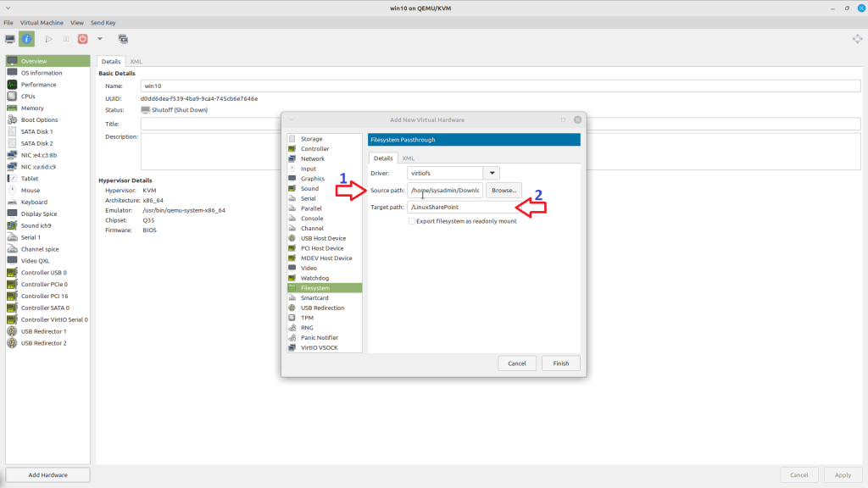Edit the Target path field
The width and height of the screenshot is (868, 488).
click(x=464, y=207)
